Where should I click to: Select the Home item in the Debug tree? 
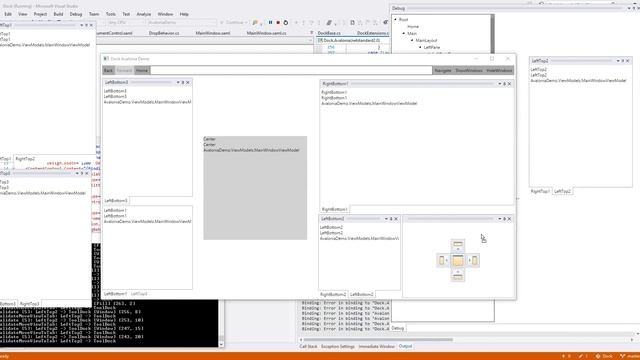point(413,27)
